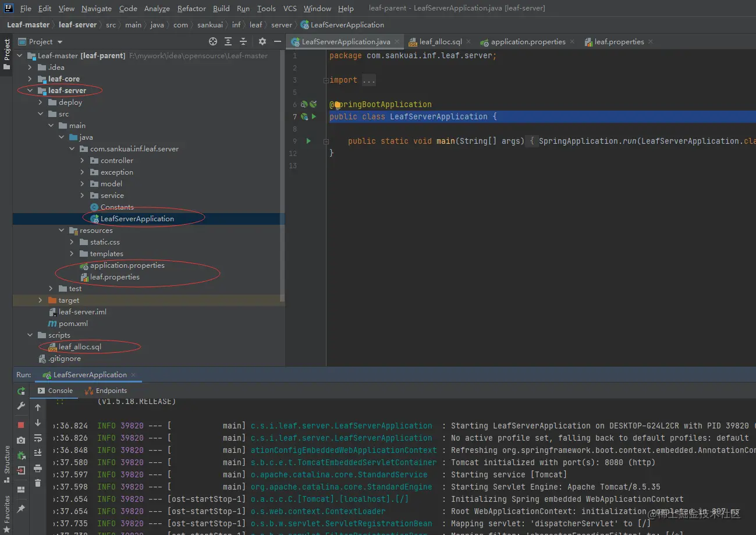
Task: Open the VCS menu
Action: click(x=290, y=9)
